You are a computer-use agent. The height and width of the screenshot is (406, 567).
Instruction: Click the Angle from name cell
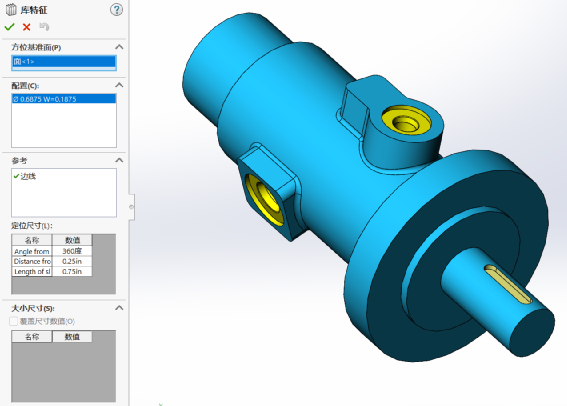32,251
